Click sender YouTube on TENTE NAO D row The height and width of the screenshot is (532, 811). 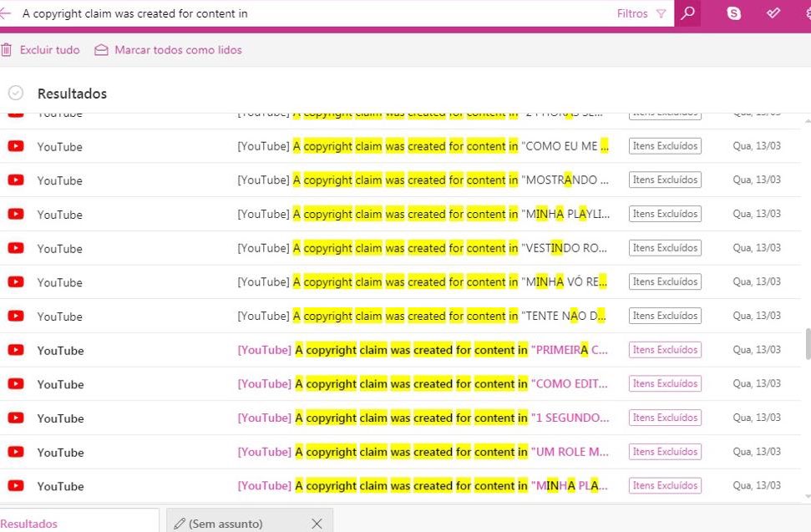pos(59,317)
